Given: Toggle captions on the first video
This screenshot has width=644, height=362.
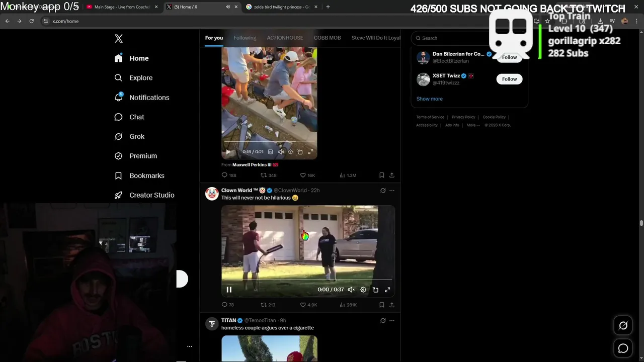Looking at the screenshot, I should [x=270, y=152].
